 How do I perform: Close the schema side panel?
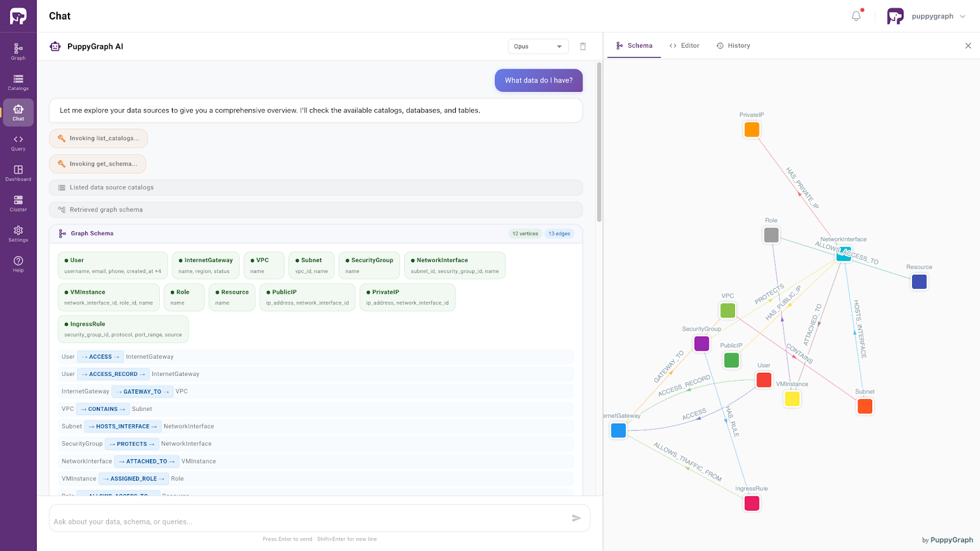tap(968, 46)
